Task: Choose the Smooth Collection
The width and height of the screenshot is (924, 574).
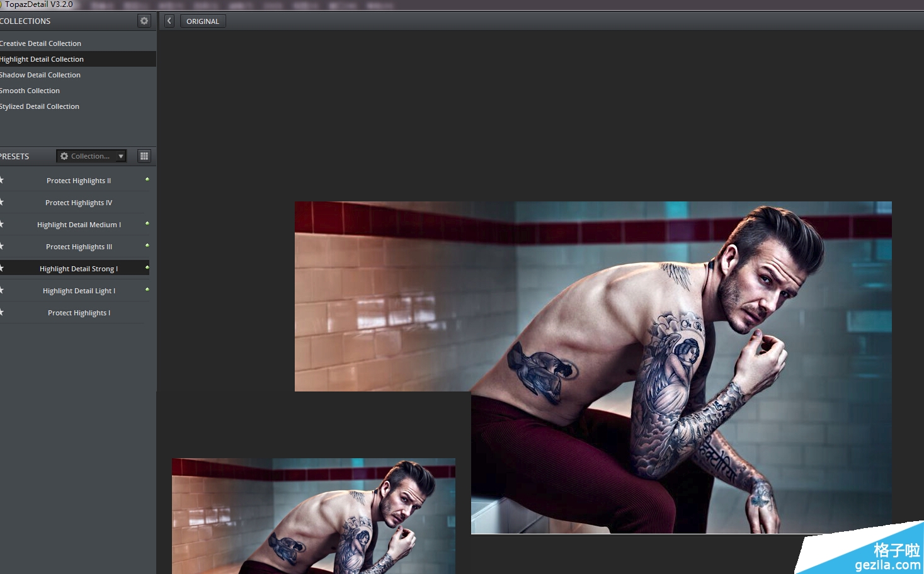Action: tap(30, 91)
